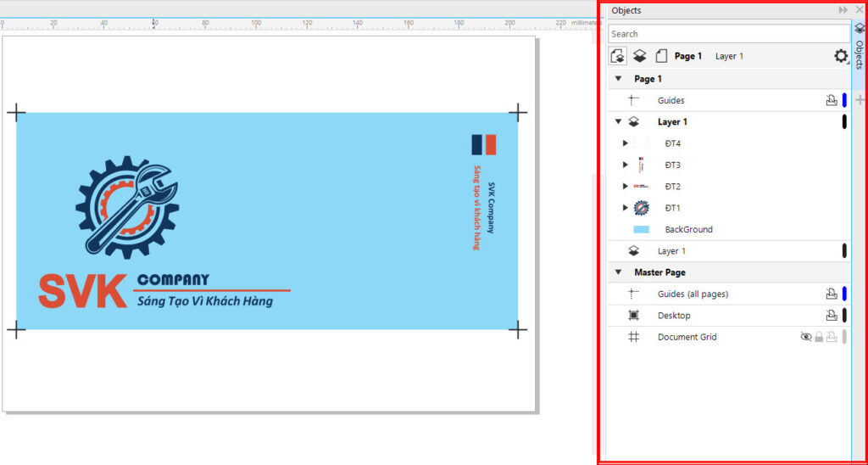
Task: Switch to the vertical Objects docker tab
Action: tap(860, 51)
